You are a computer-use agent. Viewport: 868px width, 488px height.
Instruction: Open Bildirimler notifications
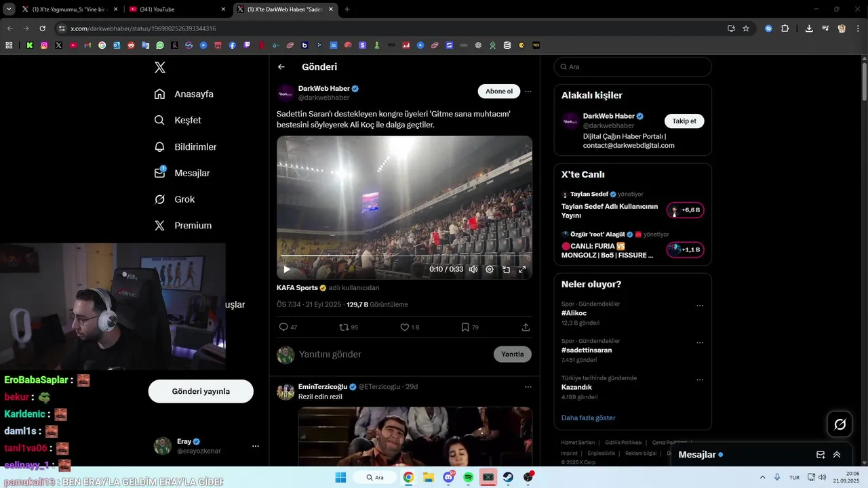[185, 146]
